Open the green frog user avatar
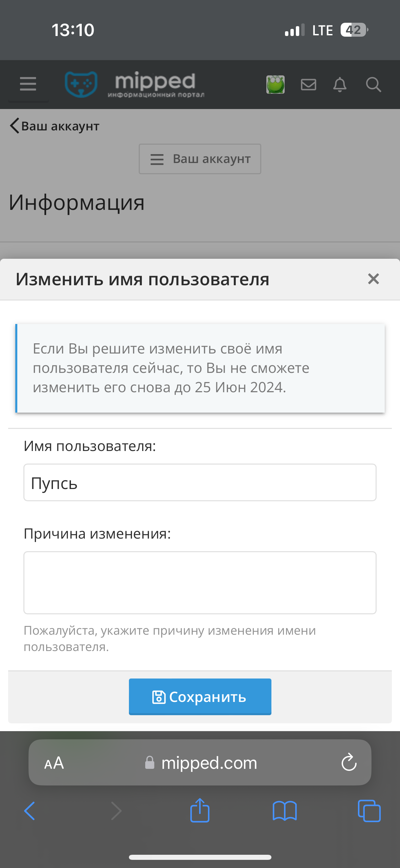This screenshot has height=868, width=400. point(275,84)
